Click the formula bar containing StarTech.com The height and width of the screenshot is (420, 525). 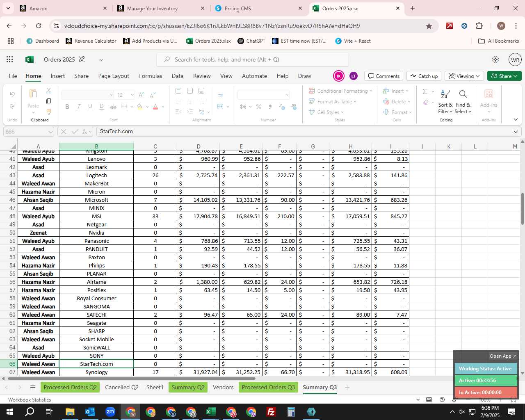tap(304, 132)
